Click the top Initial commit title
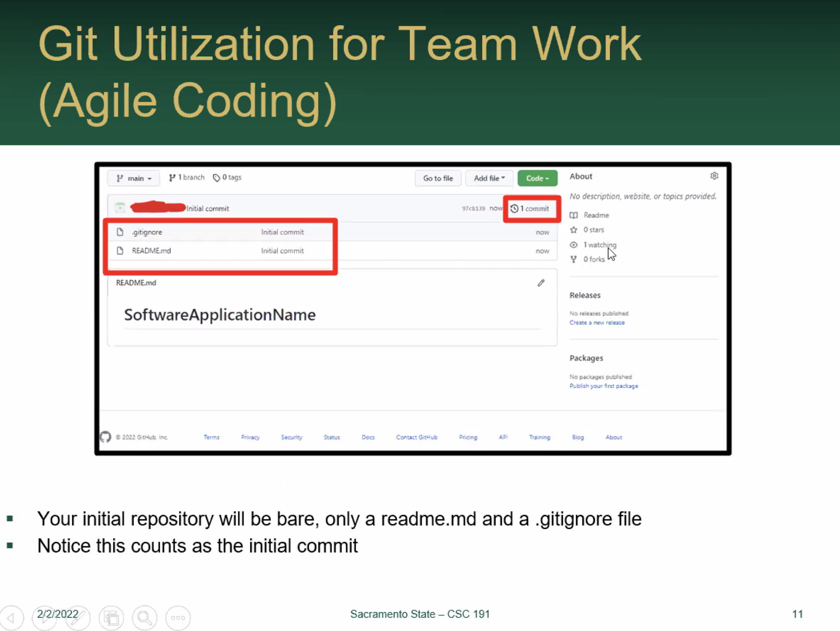The height and width of the screenshot is (631, 840). point(208,209)
